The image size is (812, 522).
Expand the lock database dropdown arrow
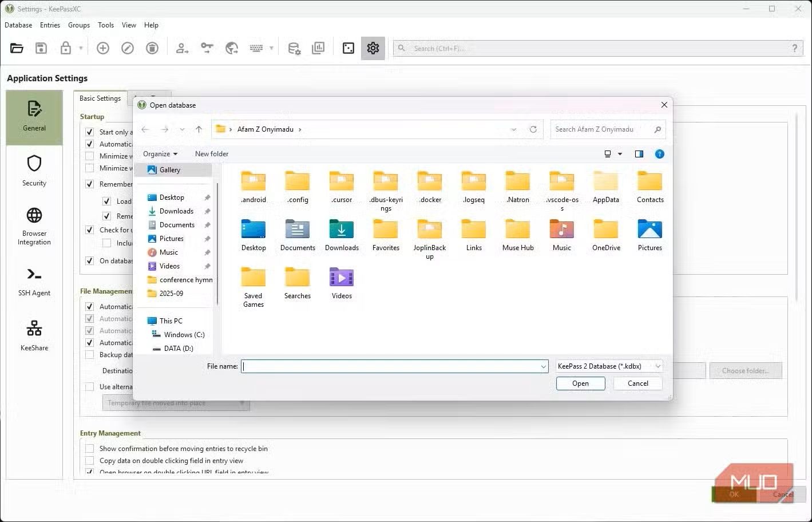(81, 48)
